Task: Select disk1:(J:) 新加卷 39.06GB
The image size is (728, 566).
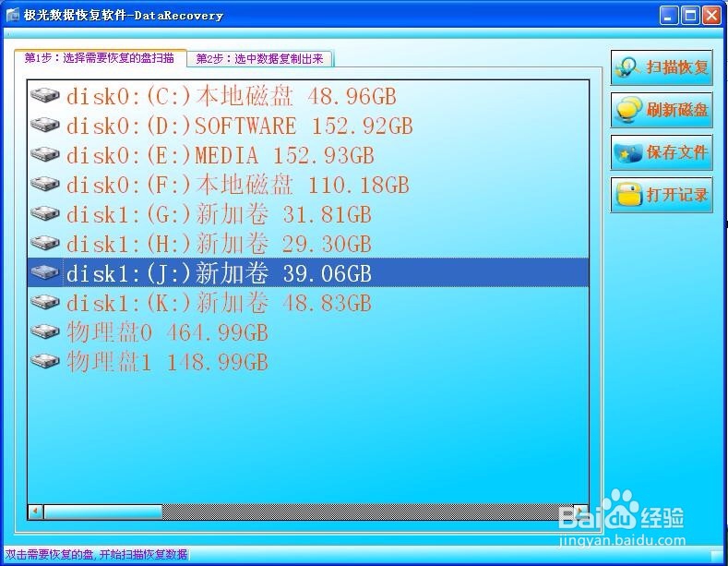Action: (x=308, y=272)
